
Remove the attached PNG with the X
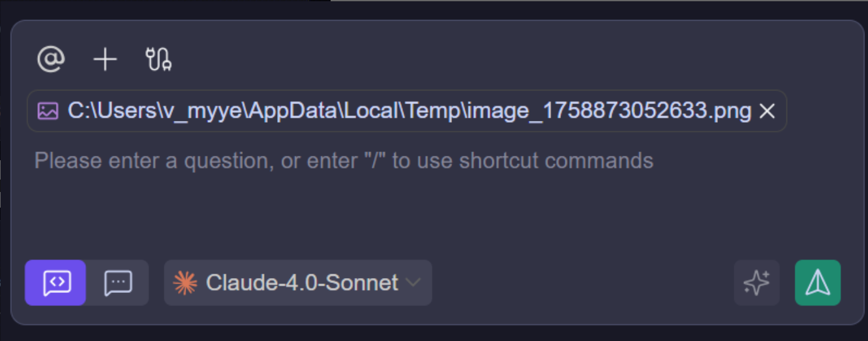[767, 111]
